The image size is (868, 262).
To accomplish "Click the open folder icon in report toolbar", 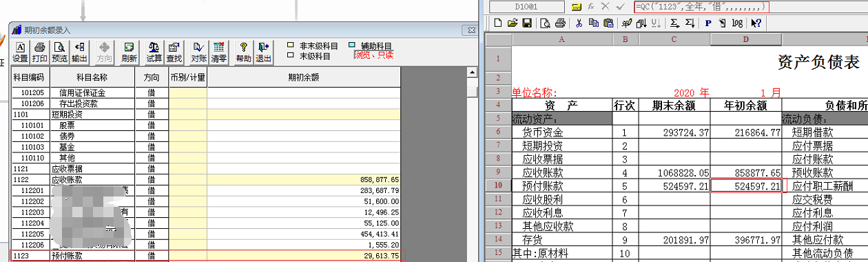I will [x=512, y=23].
